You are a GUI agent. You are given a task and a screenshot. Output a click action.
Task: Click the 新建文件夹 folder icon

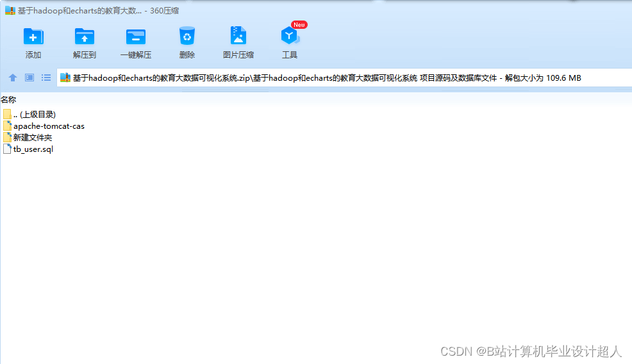click(7, 137)
